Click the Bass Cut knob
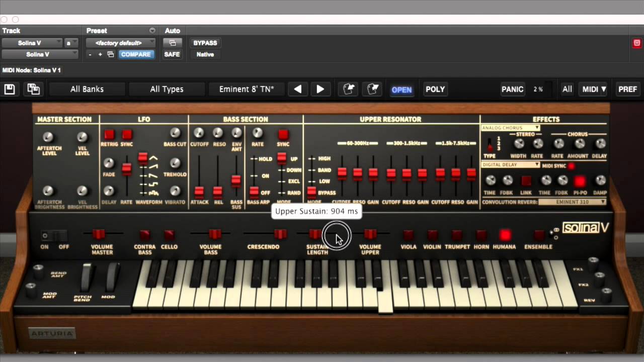 [x=175, y=133]
